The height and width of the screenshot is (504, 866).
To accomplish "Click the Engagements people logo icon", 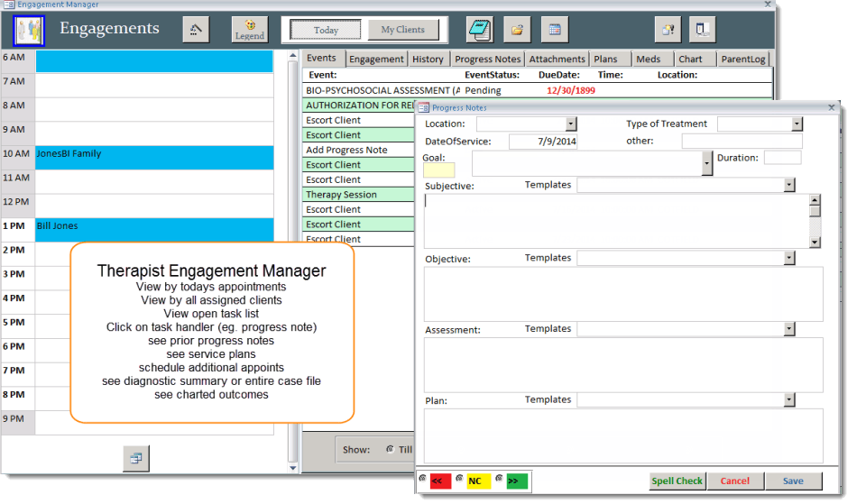I will [29, 31].
